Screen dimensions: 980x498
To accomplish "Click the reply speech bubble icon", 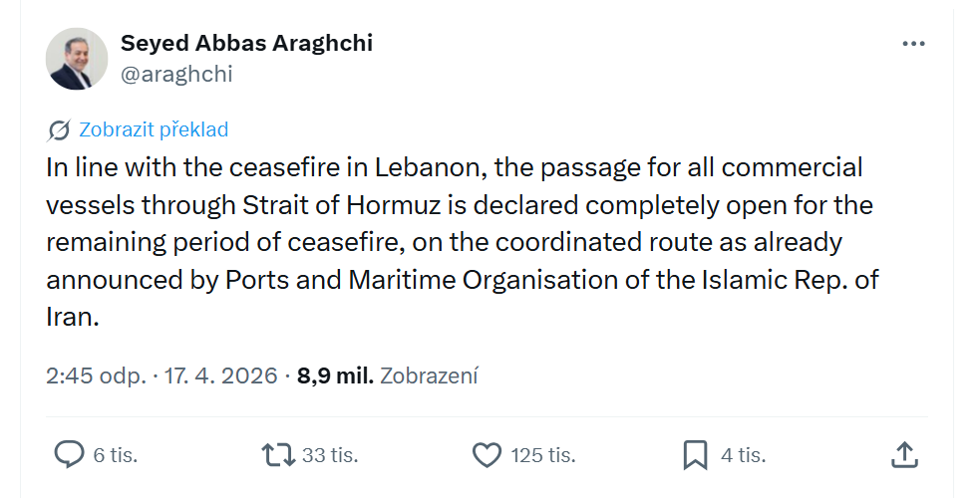I will coord(68,455).
